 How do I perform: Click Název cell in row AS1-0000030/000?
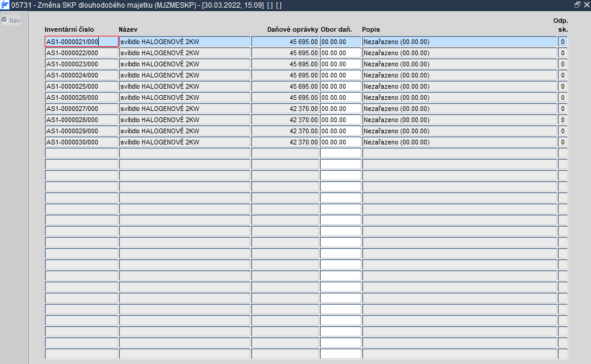pos(184,142)
